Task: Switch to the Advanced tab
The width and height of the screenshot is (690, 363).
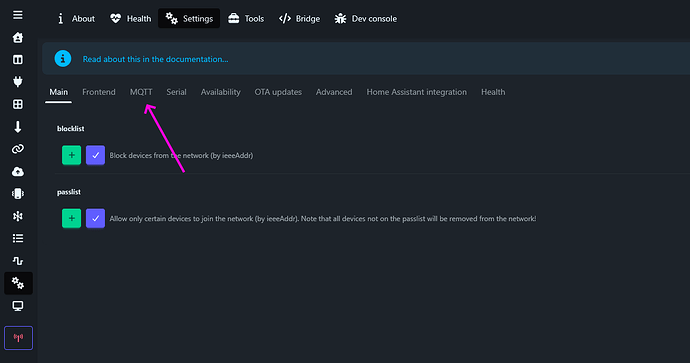Action: coord(334,92)
